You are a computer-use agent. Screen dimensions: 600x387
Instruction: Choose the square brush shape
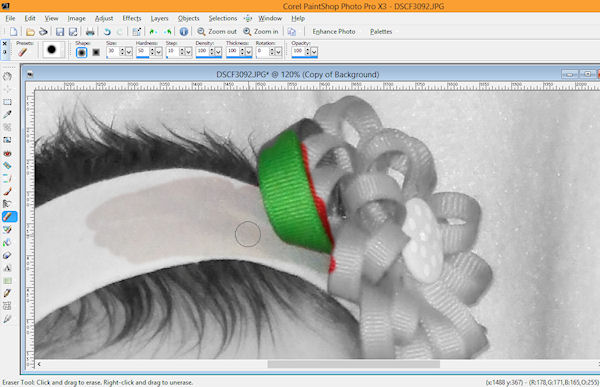point(96,52)
